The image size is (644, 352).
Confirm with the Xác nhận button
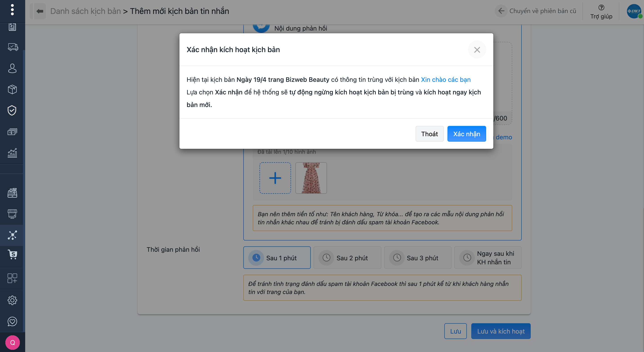click(x=466, y=134)
